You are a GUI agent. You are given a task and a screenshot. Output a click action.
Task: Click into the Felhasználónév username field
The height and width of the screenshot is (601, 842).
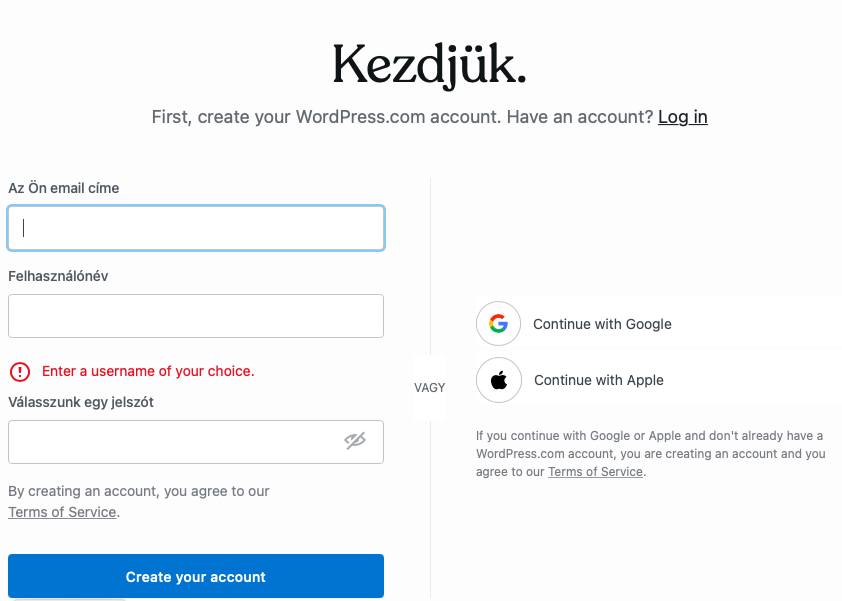(x=196, y=316)
